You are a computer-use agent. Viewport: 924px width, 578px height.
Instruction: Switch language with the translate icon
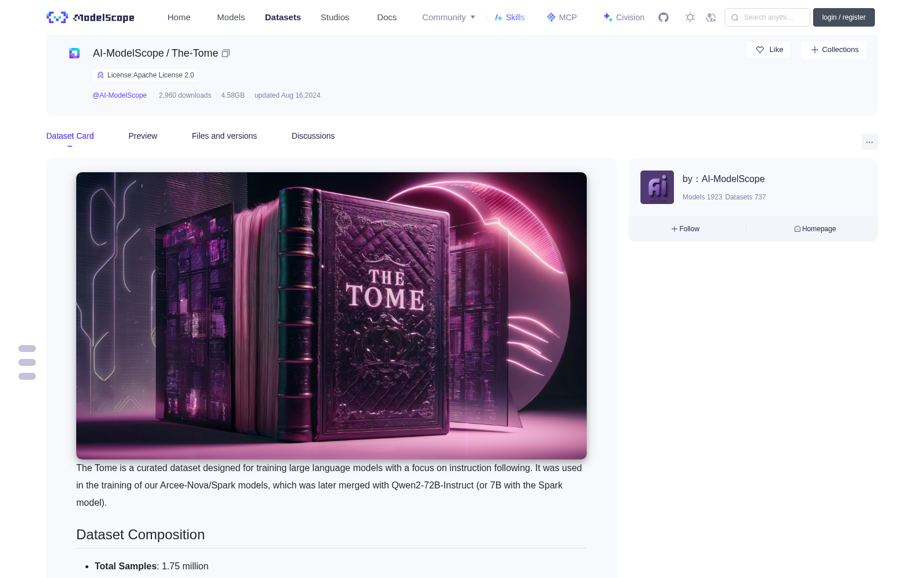tap(711, 17)
